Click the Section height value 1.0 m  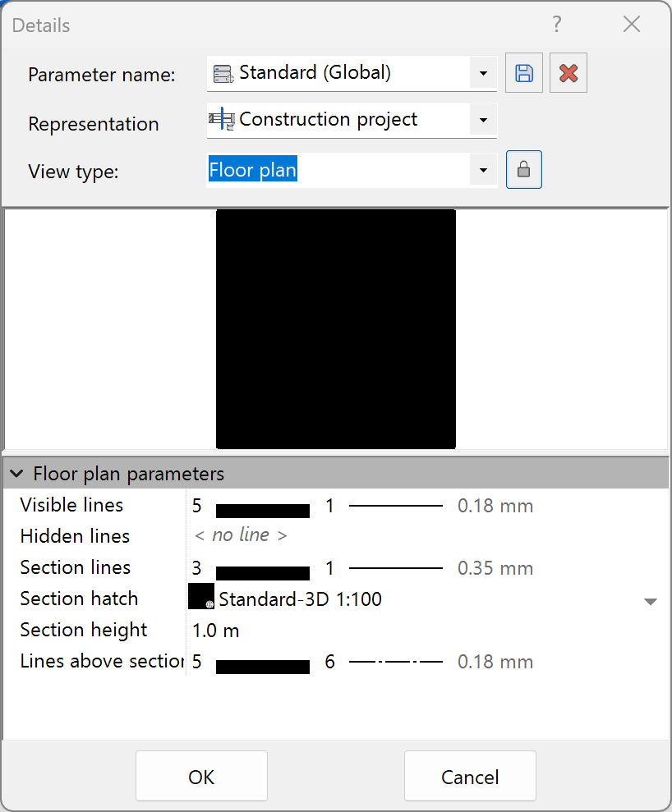coord(215,630)
